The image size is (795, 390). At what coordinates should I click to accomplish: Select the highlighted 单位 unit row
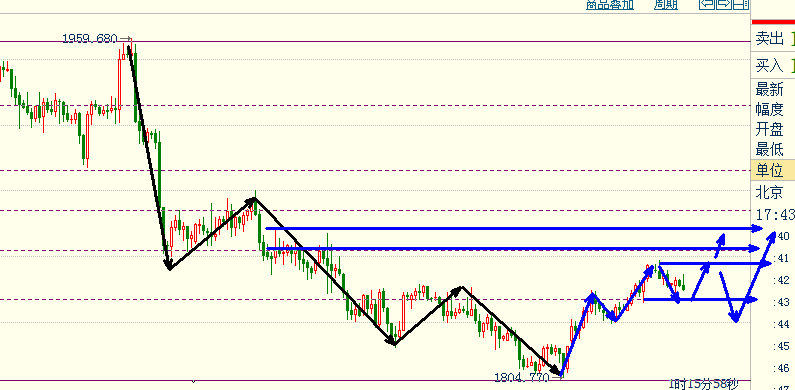pyautogui.click(x=773, y=170)
